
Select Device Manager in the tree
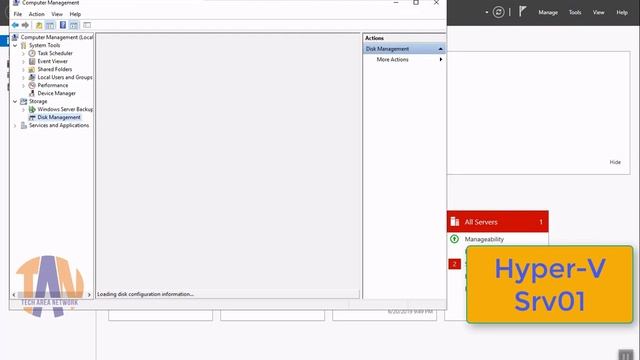tap(56, 93)
